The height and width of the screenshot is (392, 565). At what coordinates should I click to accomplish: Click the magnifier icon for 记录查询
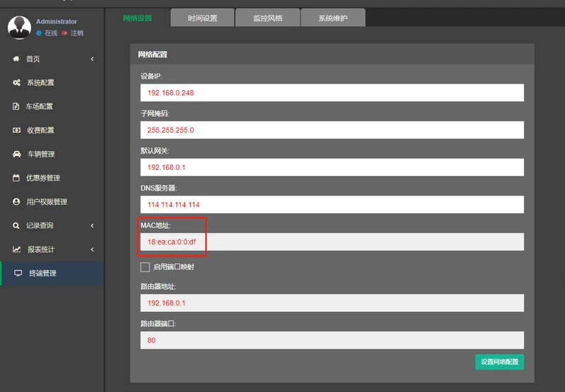coord(16,225)
